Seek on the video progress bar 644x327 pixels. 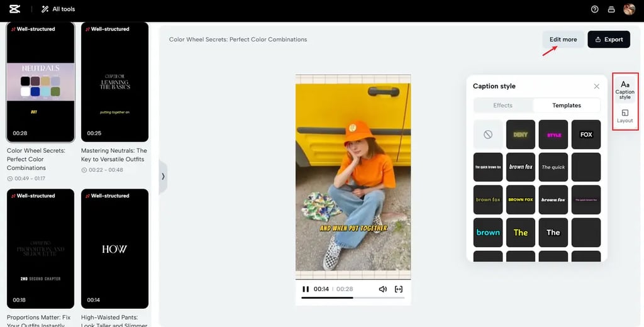coord(353,298)
